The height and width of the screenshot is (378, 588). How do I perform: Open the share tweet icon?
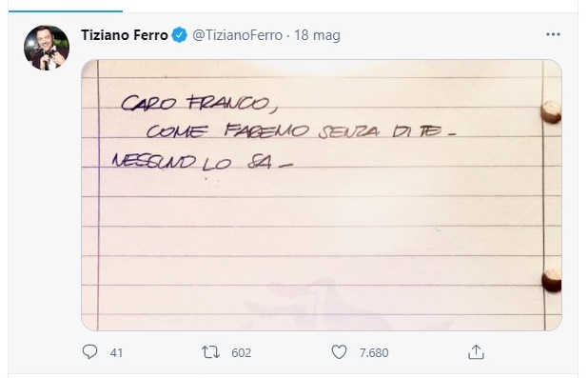[x=476, y=352]
